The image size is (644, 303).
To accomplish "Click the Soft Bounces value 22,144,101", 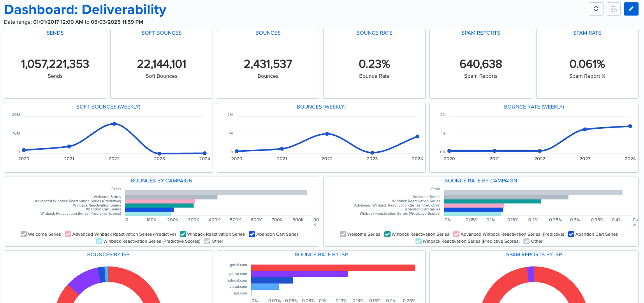I will [162, 64].
